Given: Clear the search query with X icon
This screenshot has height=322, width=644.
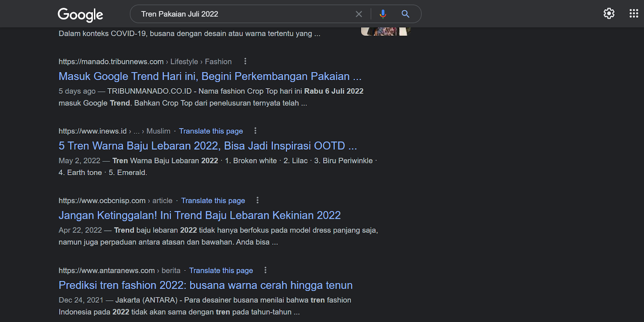Looking at the screenshot, I should coord(359,14).
